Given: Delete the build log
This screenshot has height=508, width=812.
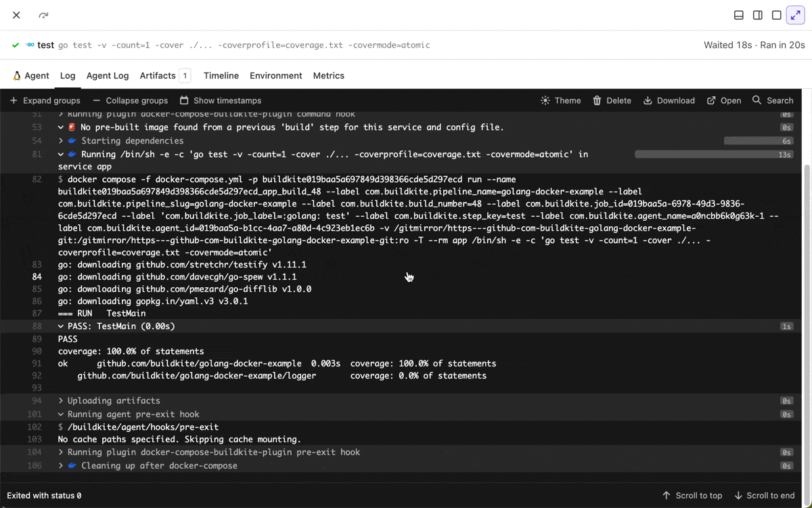Looking at the screenshot, I should tap(611, 100).
